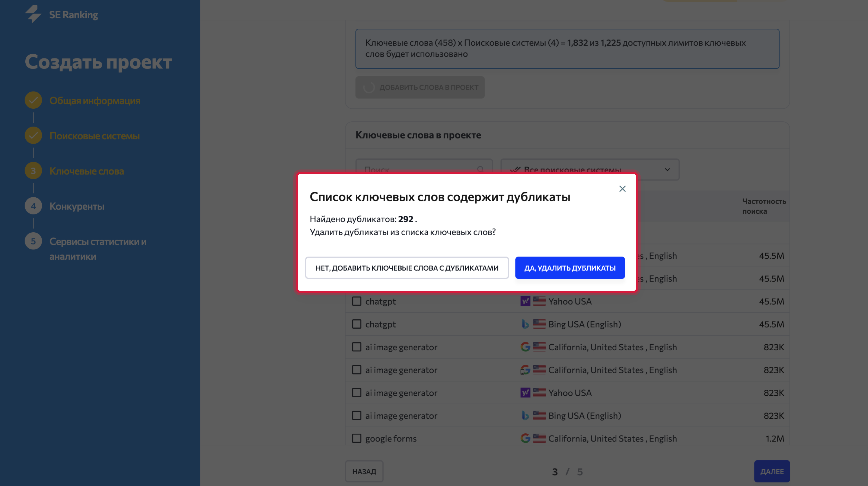This screenshot has width=868, height=486.
Task: Tick checkbox for 'ai image generator' Yahoo USA row
Action: [x=356, y=393]
